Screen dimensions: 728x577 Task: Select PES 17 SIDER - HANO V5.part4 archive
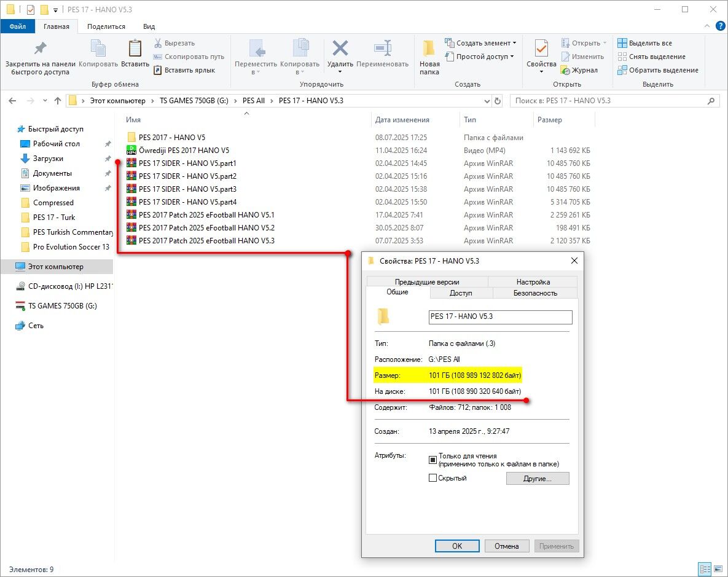click(x=187, y=202)
